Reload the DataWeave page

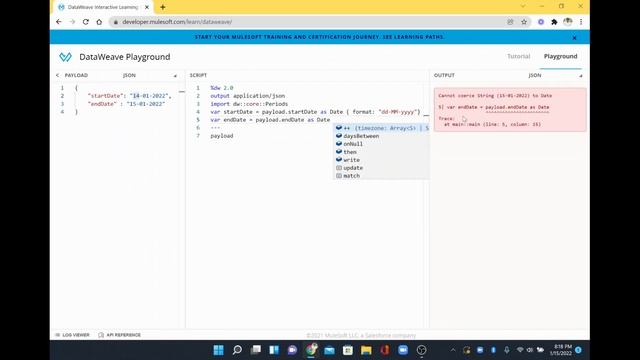point(86,22)
